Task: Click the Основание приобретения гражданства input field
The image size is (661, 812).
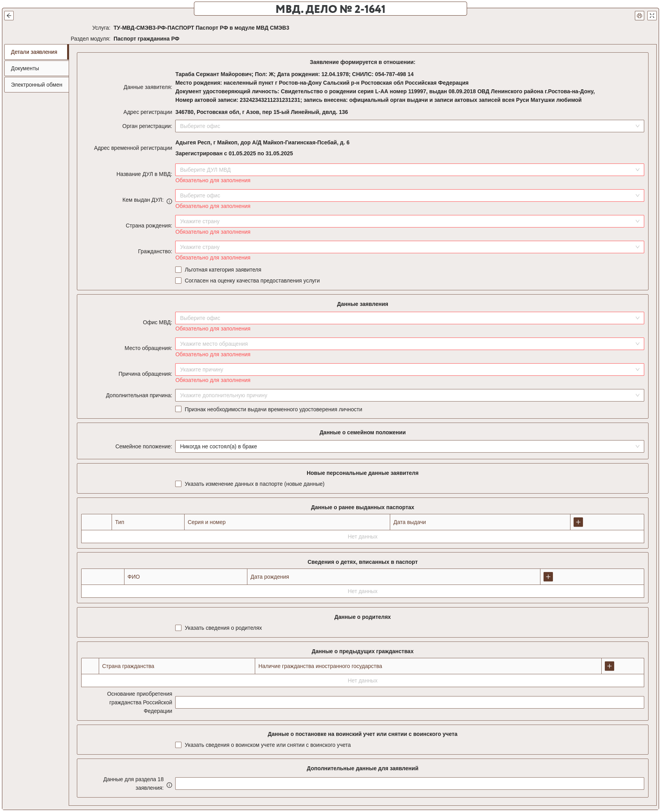Action: click(409, 702)
